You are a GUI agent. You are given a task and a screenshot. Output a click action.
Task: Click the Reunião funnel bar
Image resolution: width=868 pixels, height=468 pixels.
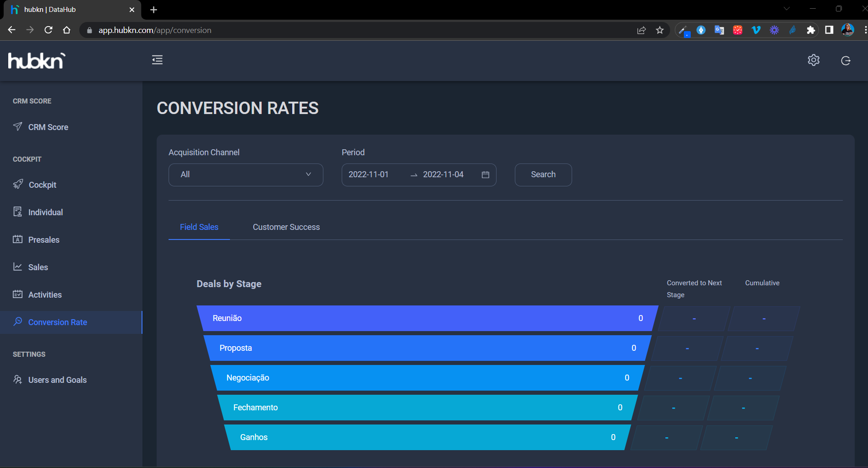[427, 318]
